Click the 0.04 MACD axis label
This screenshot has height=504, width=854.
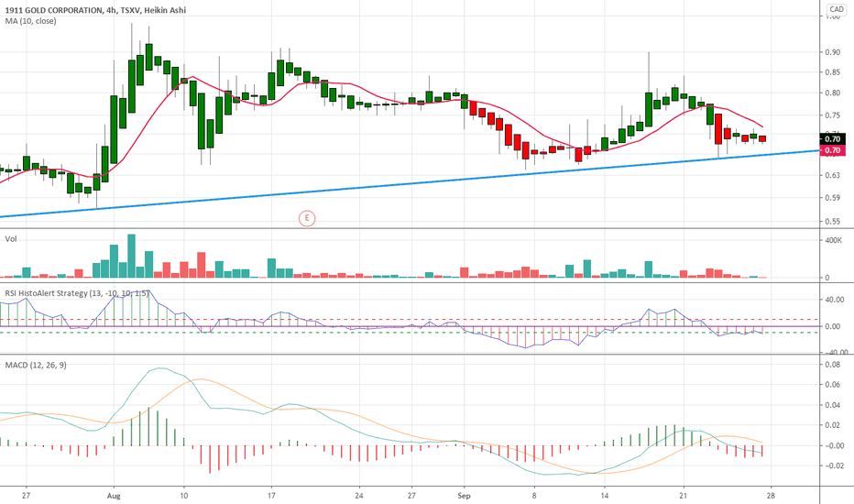click(x=832, y=405)
